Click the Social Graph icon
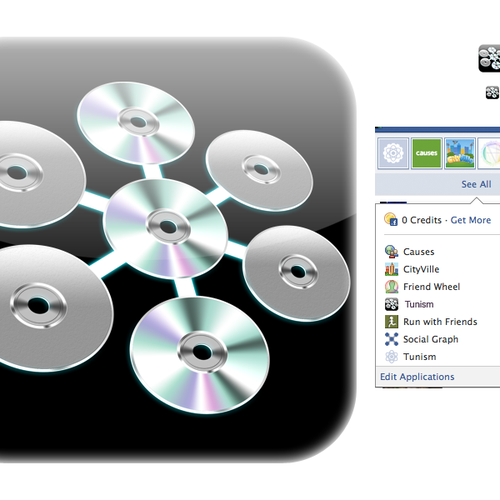Screen dimensions: 500x500 pos(392,339)
